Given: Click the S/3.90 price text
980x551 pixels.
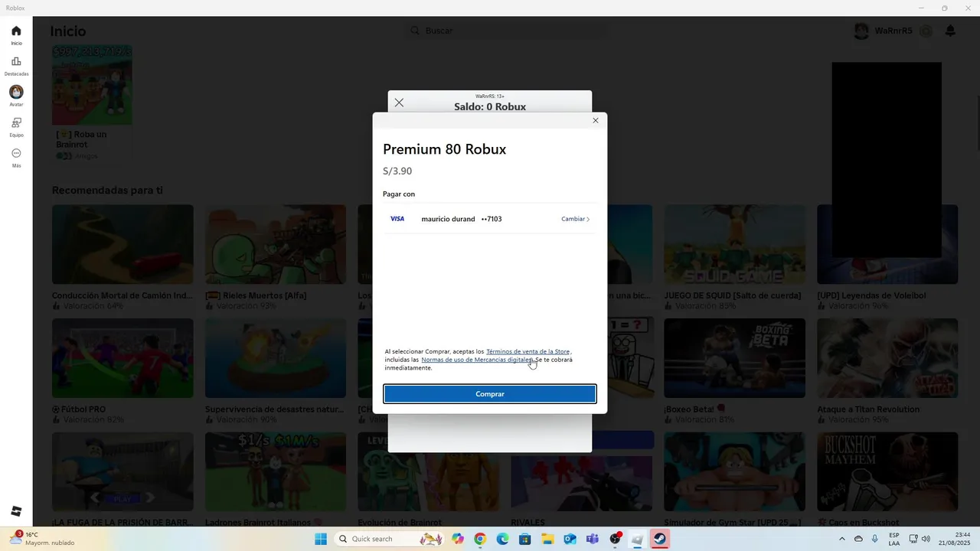Looking at the screenshot, I should click(397, 171).
